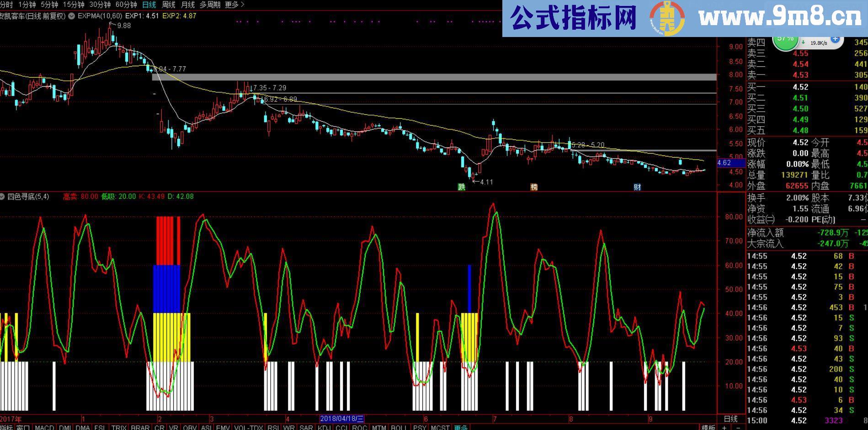
Task: Open the 指标 item in the bottom toolbar
Action: tap(7, 428)
